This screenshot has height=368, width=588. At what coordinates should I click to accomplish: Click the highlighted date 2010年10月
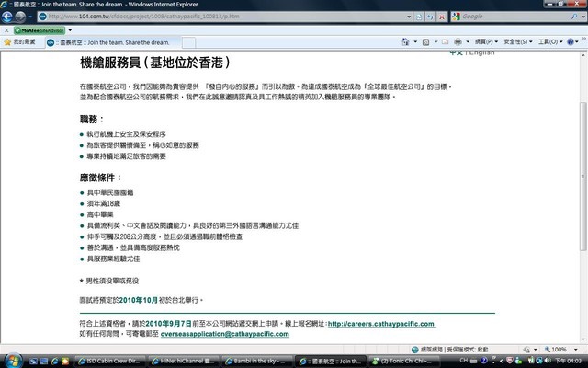[139, 300]
